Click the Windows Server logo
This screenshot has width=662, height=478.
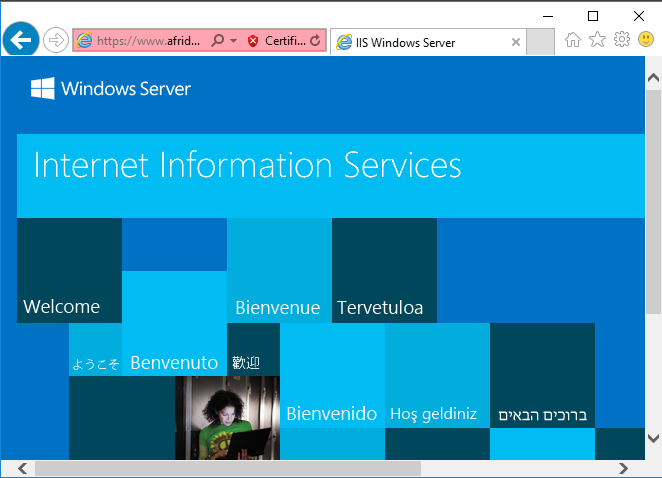click(111, 89)
